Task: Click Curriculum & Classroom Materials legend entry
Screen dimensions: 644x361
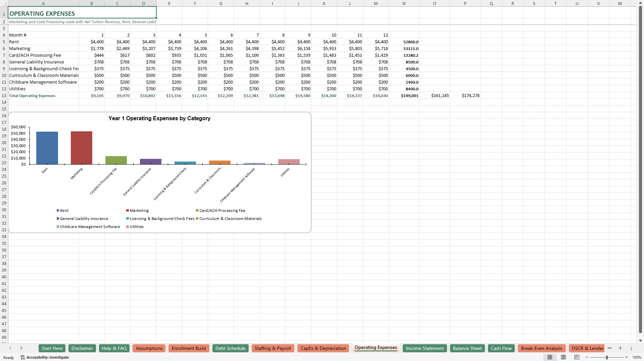Action: 229,219
